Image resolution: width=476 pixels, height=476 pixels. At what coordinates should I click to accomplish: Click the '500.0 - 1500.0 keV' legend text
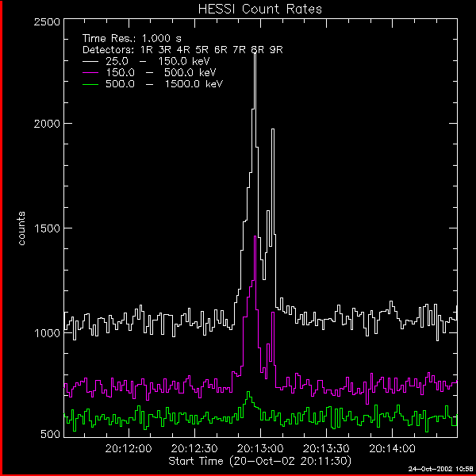[164, 84]
